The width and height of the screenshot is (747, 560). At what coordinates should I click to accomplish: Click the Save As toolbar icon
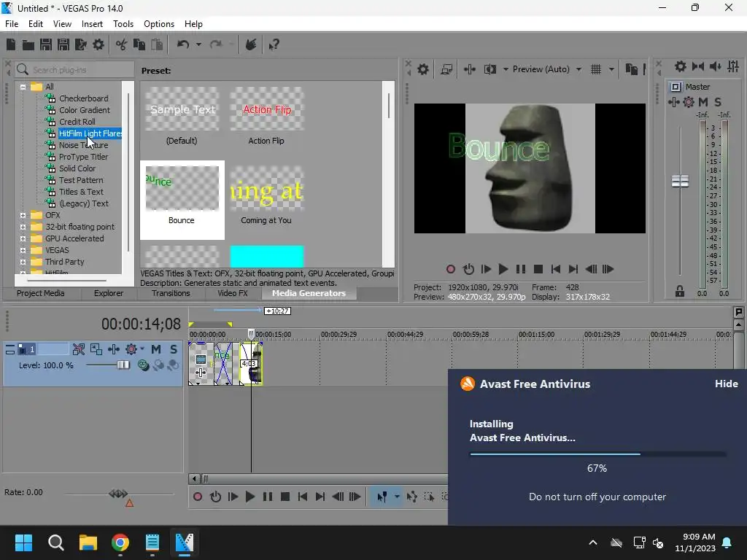[63, 44]
